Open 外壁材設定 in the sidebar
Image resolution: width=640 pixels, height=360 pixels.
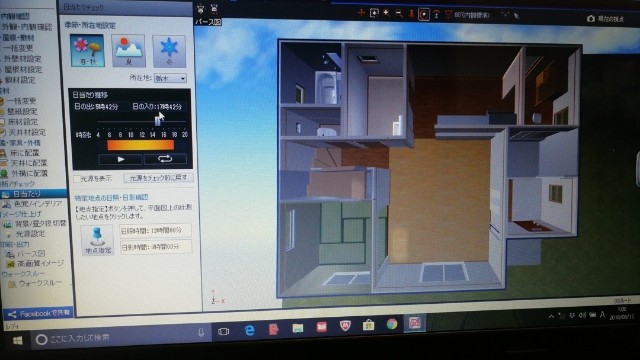point(23,59)
